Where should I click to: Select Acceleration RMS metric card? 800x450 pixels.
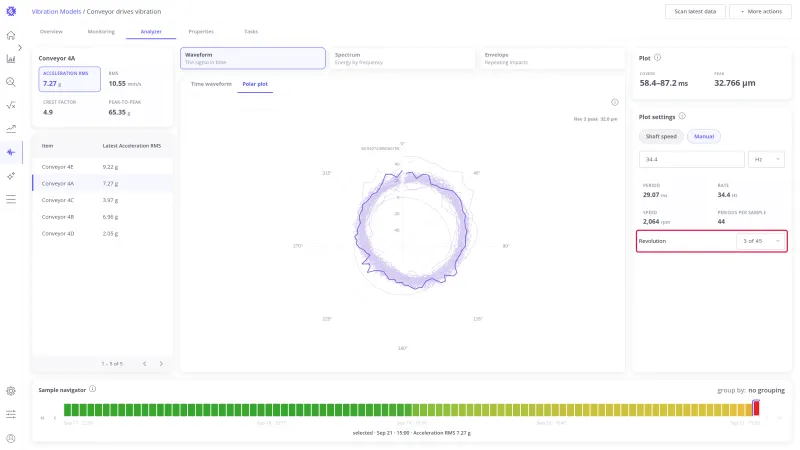(69, 79)
